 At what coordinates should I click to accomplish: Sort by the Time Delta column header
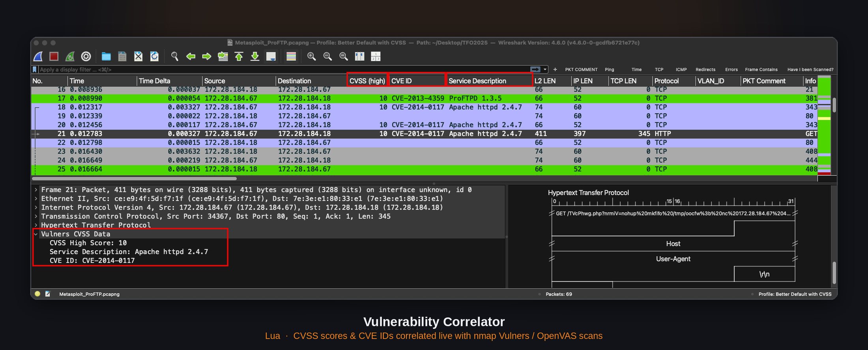(169, 81)
